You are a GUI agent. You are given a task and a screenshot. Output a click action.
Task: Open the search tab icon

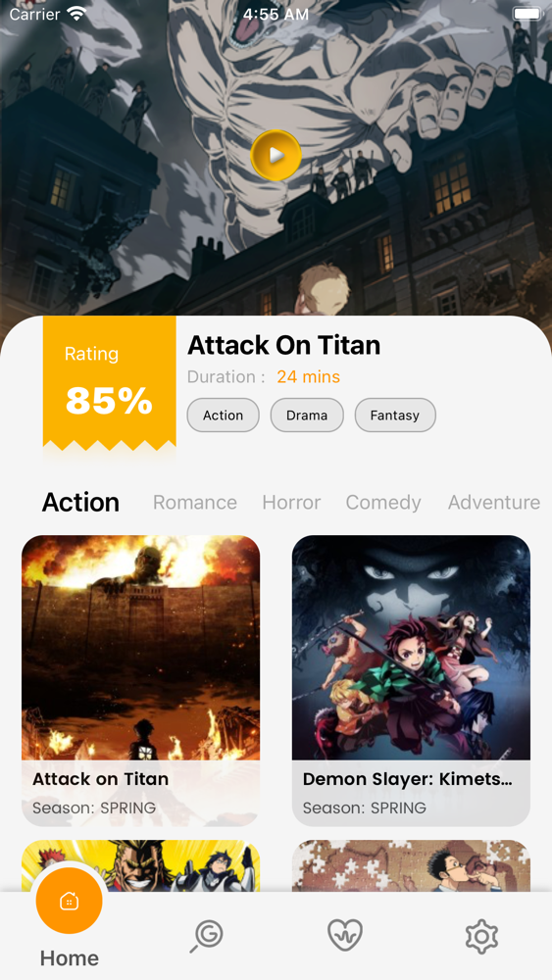pyautogui.click(x=207, y=936)
